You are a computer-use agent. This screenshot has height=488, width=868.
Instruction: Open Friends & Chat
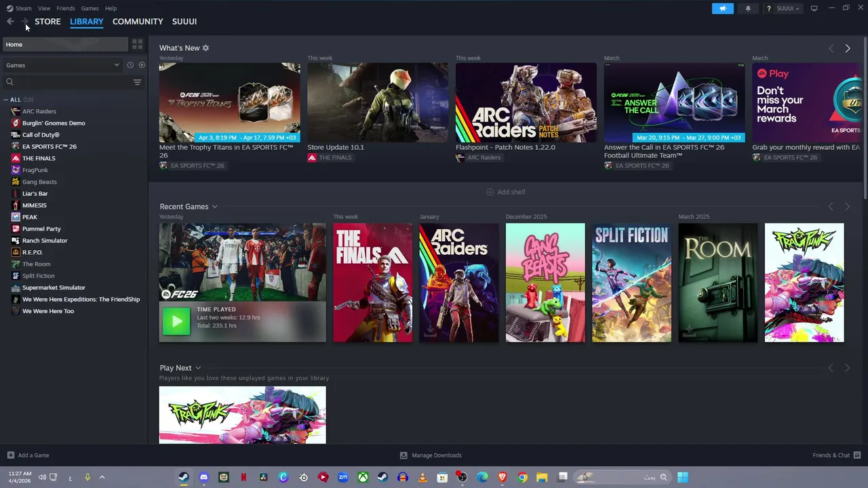[x=837, y=455]
